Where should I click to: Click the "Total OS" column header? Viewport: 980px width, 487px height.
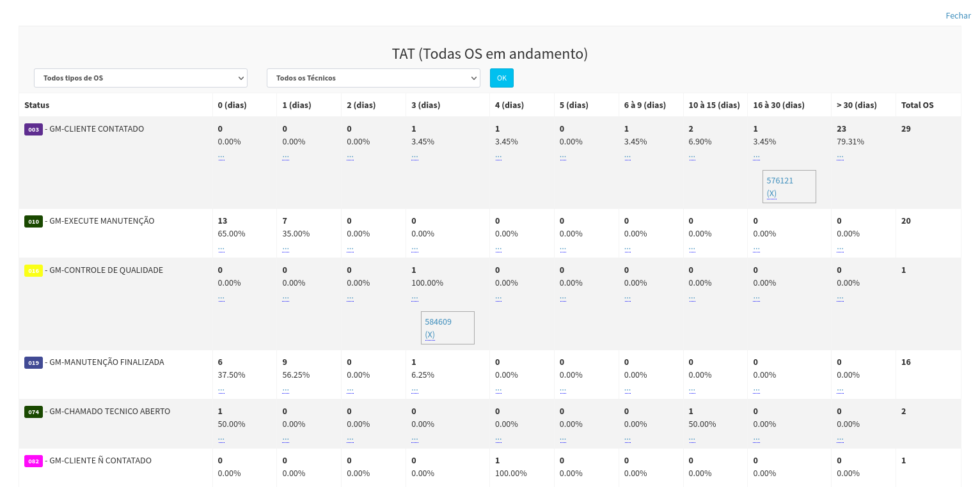click(x=917, y=105)
